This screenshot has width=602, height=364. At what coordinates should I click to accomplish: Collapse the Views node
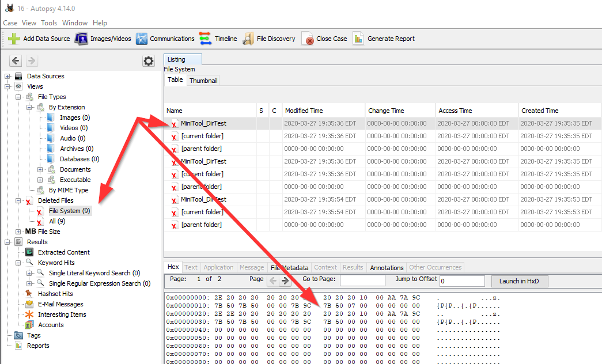coord(7,87)
